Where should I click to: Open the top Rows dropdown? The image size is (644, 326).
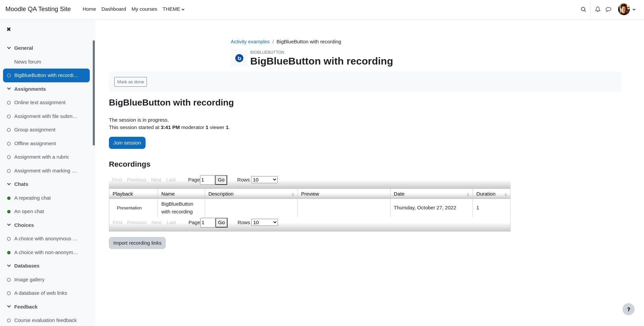(x=264, y=180)
